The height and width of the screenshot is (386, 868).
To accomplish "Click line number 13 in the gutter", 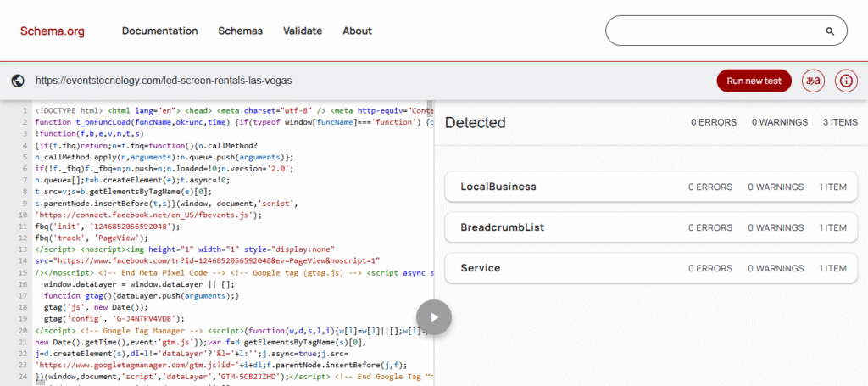I will pos(23,249).
